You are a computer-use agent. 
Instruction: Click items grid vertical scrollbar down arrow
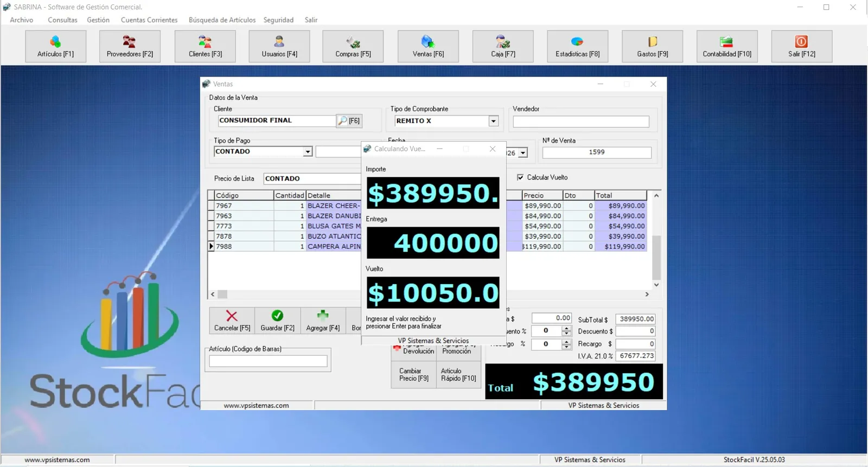point(656,285)
